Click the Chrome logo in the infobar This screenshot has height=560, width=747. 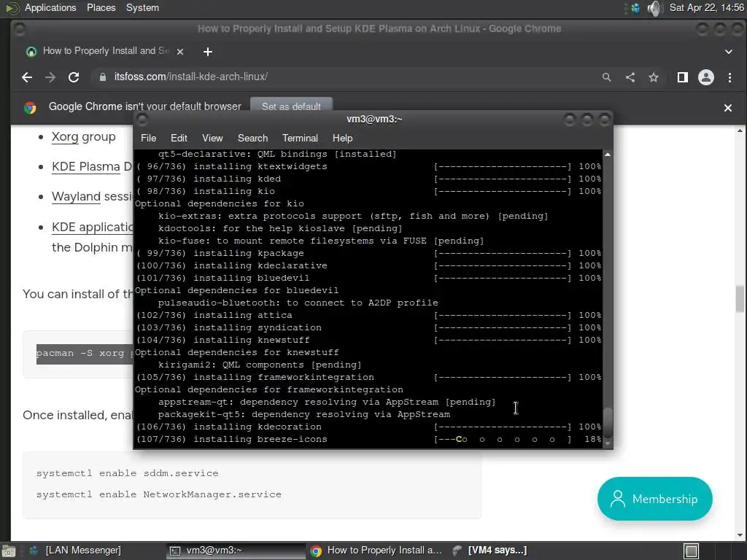30,108
